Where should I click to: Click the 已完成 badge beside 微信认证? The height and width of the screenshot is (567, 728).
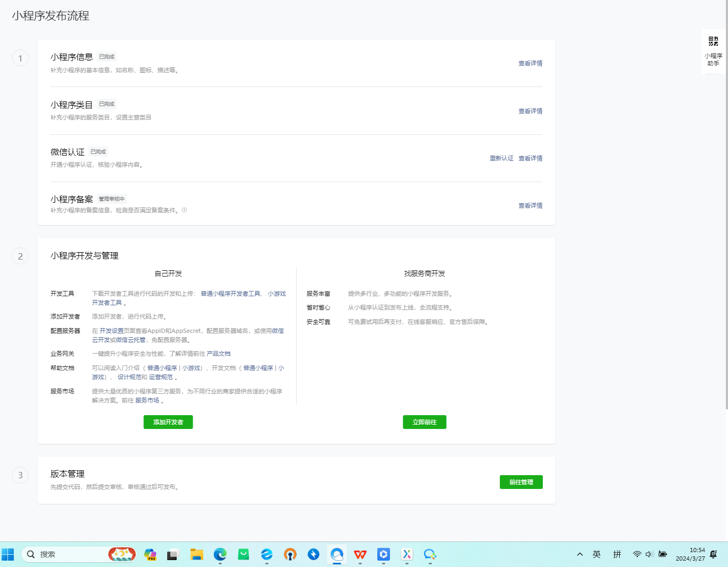click(x=98, y=152)
